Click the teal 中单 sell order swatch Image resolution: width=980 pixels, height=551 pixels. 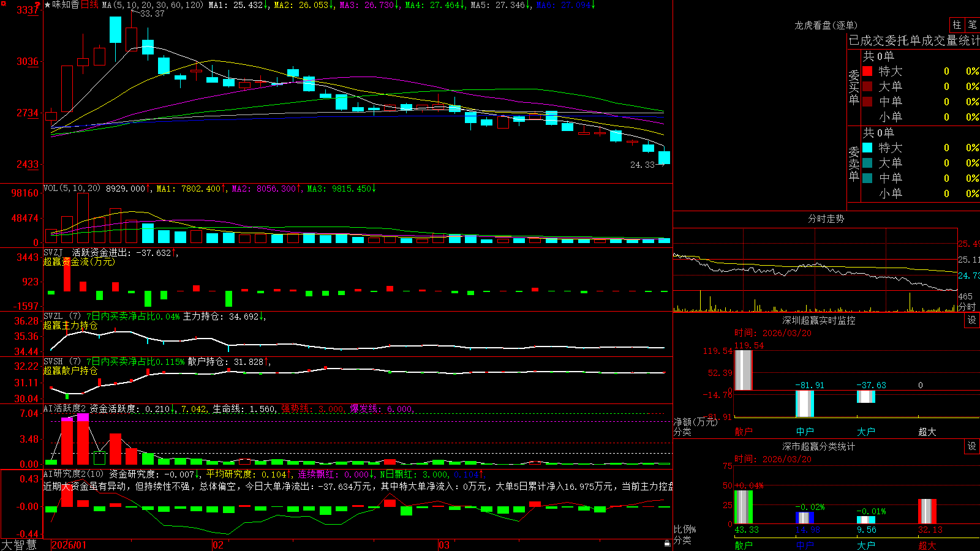point(867,178)
